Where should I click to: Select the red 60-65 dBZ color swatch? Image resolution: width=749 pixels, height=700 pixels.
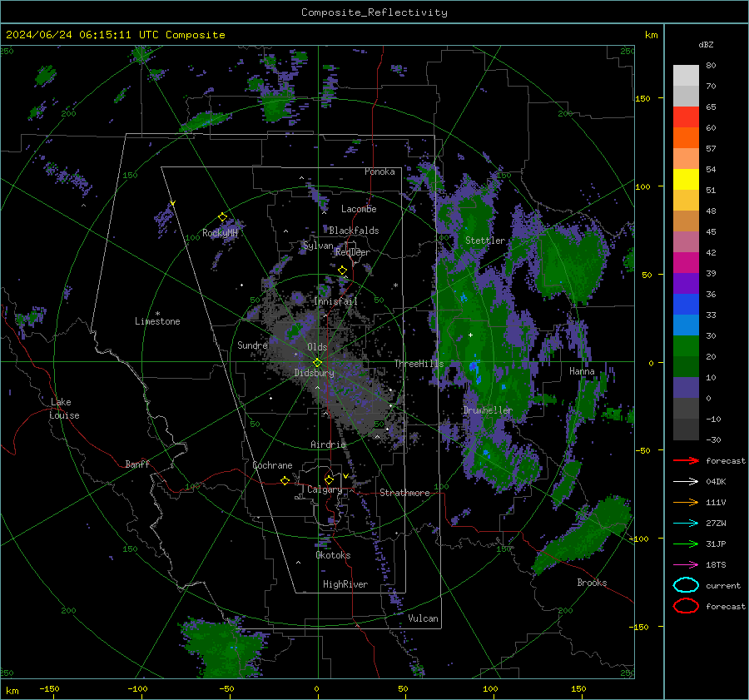pyautogui.click(x=686, y=117)
